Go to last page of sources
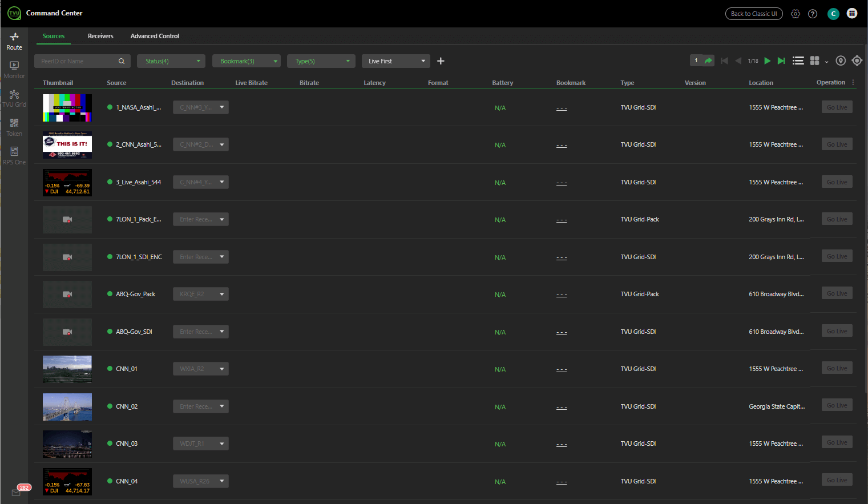 tap(781, 61)
